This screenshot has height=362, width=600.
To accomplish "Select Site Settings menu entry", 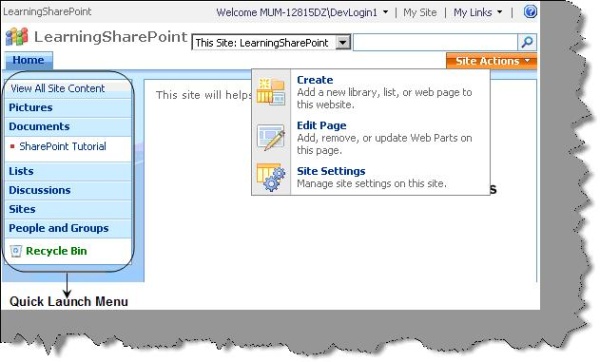I will tap(331, 171).
